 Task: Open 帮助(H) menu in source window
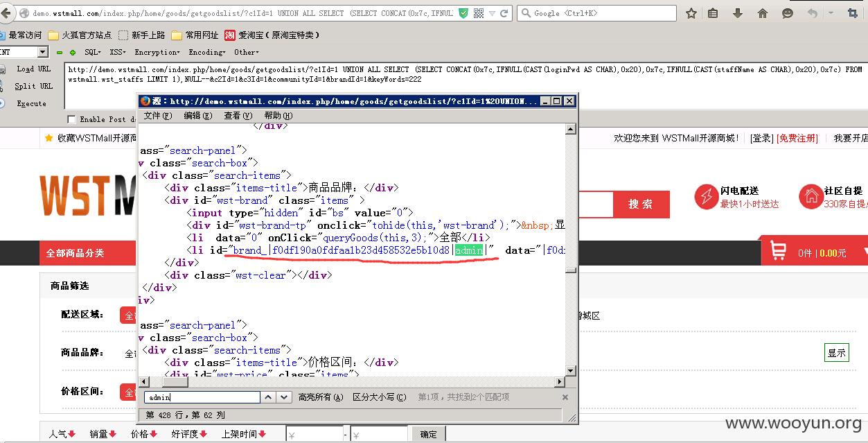278,116
